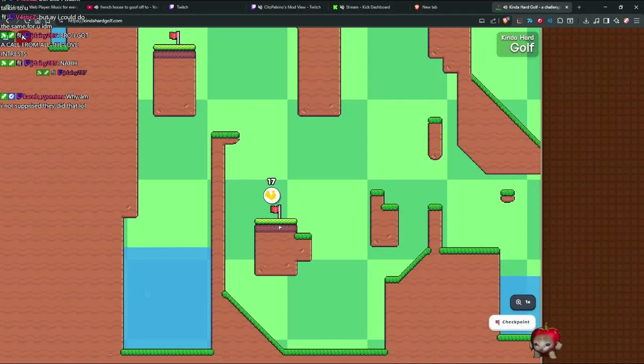Click the red circular extension icon

tap(540, 21)
